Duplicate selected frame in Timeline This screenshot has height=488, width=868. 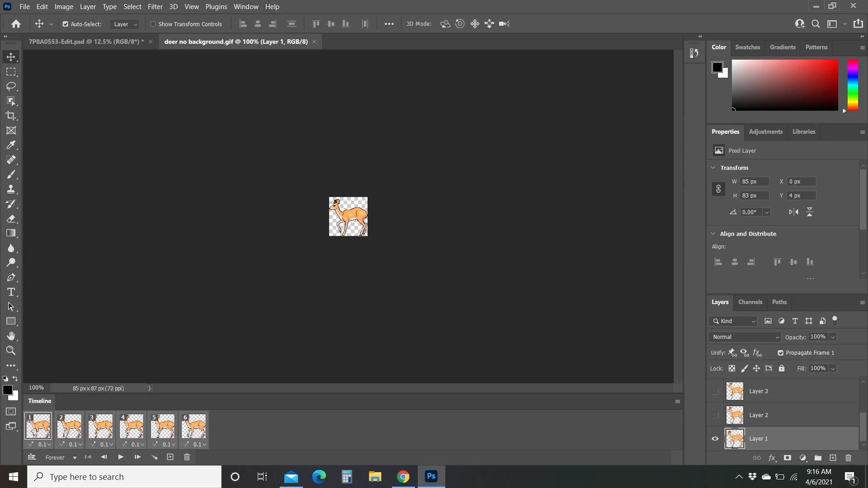[170, 457]
